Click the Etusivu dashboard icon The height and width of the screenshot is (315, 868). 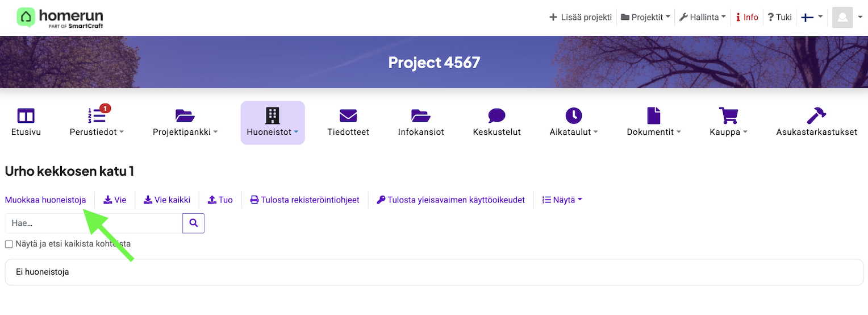click(x=26, y=116)
